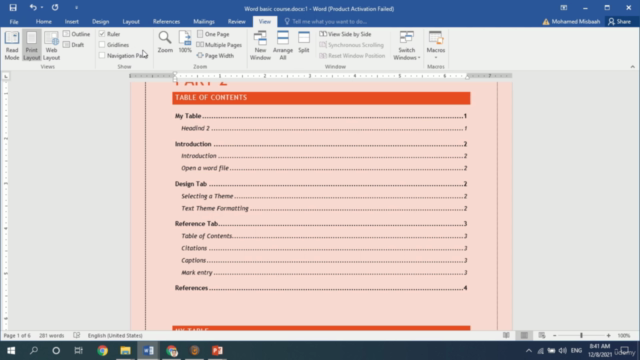Click the zoom slider handle

click(581, 336)
